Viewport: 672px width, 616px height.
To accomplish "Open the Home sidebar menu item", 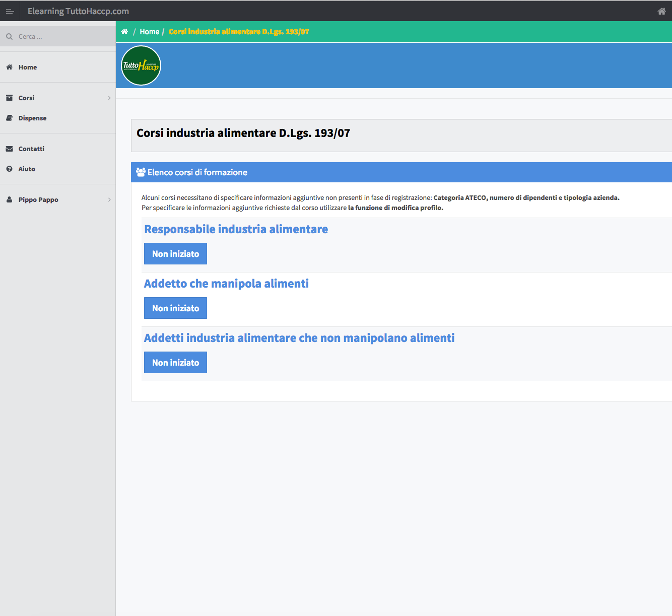I will [x=28, y=67].
